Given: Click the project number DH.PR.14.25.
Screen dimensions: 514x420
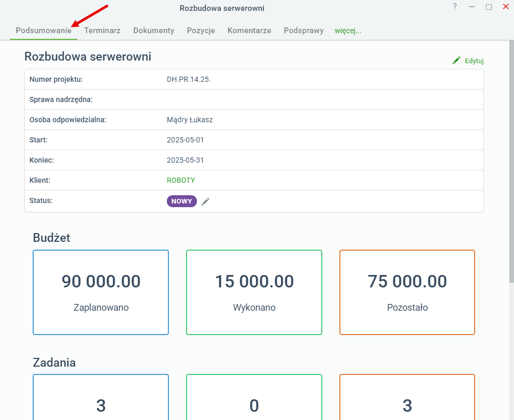Looking at the screenshot, I should [x=189, y=79].
